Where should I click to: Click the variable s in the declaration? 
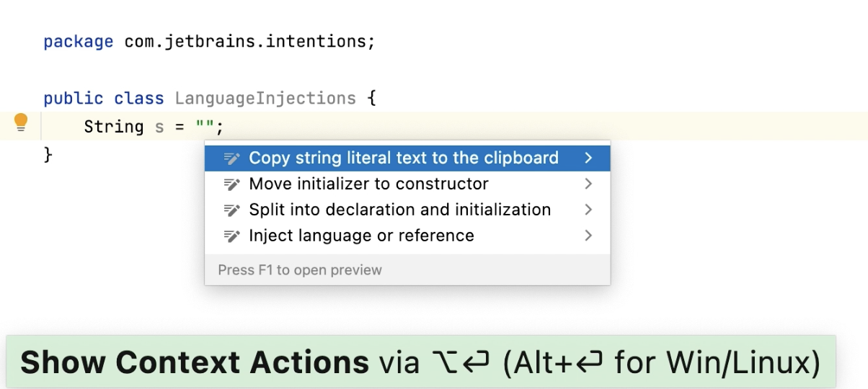click(x=159, y=128)
